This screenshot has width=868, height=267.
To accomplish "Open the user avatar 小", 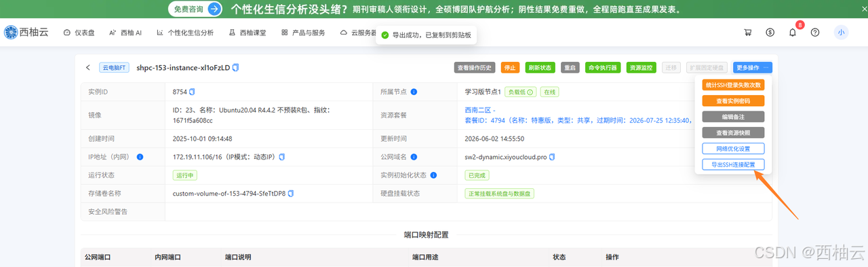I will click(841, 32).
